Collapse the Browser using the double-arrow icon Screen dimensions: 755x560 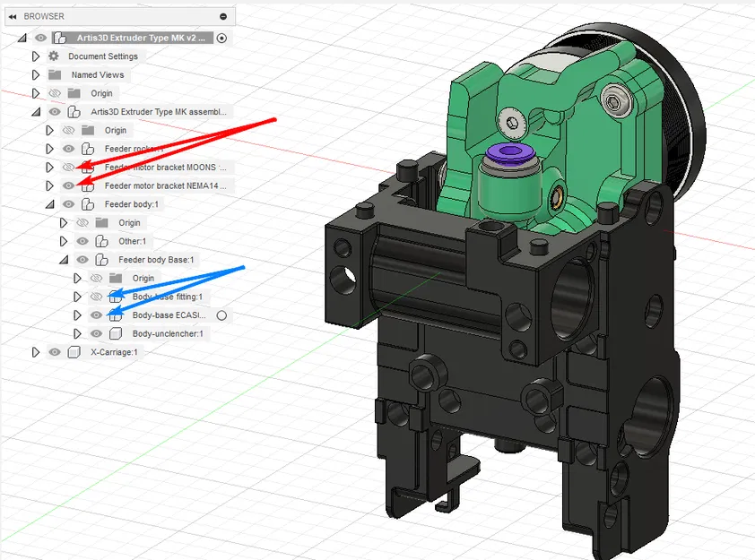(x=13, y=15)
